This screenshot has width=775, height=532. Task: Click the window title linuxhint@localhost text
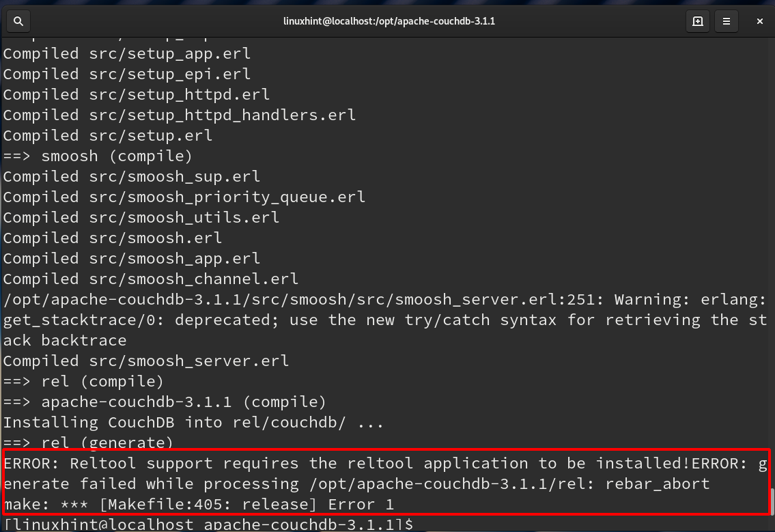389,21
